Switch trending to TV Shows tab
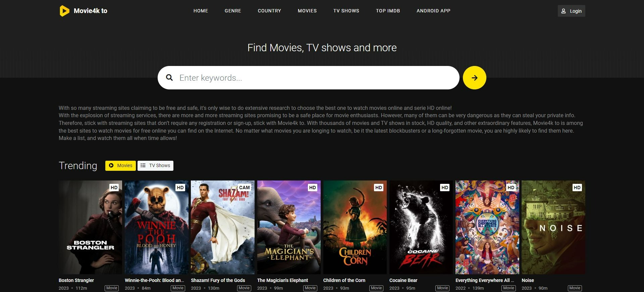Image resolution: width=644 pixels, height=292 pixels. pos(155,165)
